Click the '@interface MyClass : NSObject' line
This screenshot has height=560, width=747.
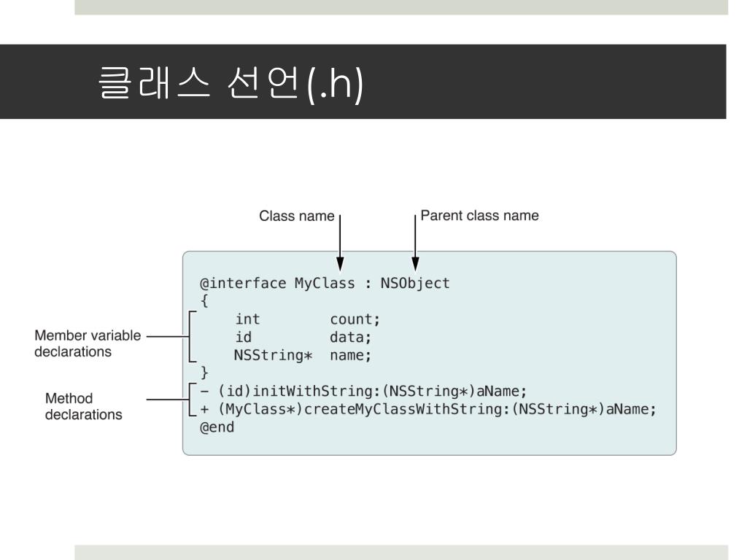click(325, 284)
